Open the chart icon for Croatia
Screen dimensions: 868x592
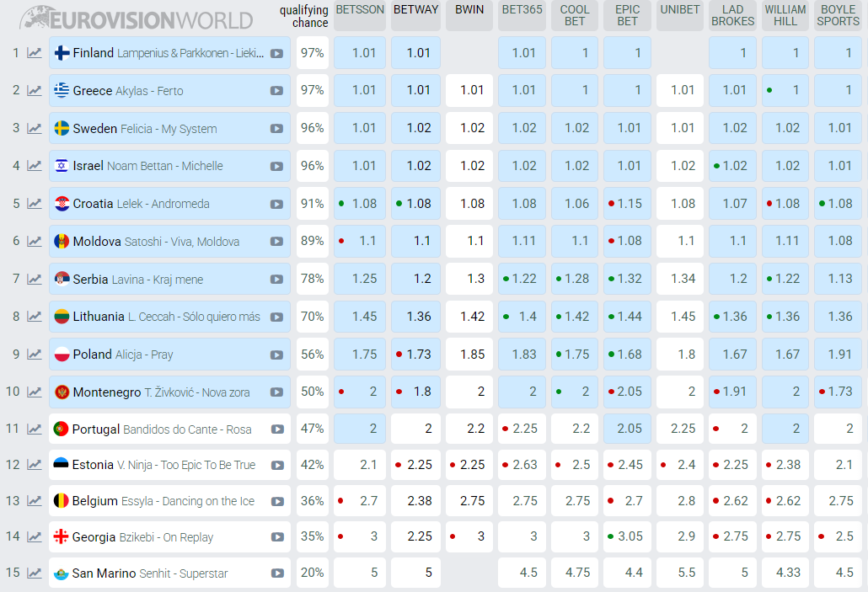pyautogui.click(x=35, y=204)
